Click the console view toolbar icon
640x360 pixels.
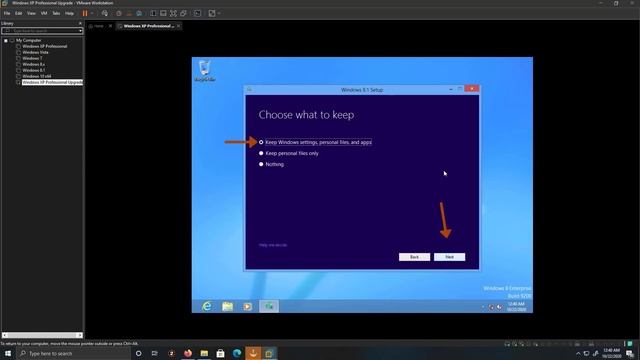coord(198,13)
